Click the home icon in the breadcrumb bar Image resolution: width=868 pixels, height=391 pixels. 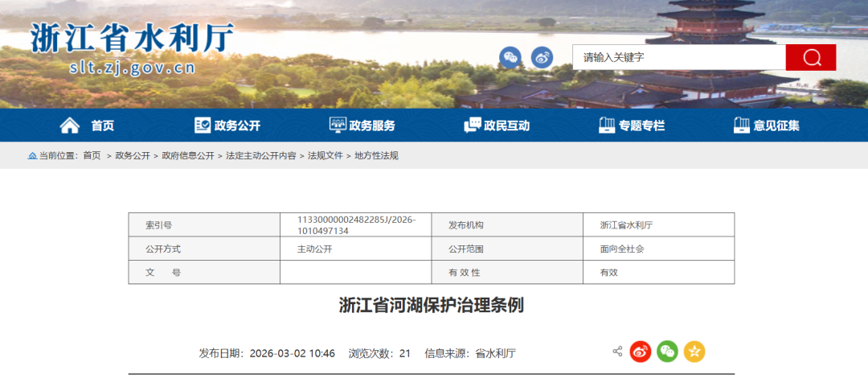32,156
